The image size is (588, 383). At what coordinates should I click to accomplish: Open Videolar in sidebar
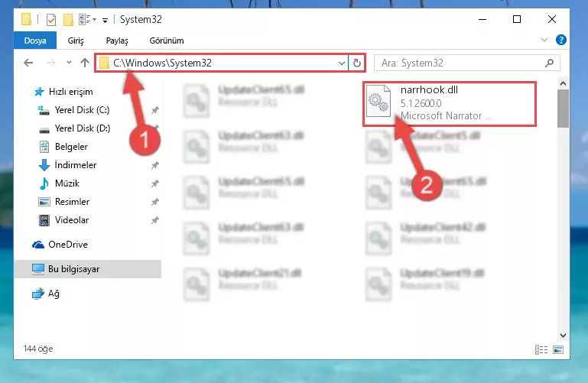pyautogui.click(x=72, y=220)
